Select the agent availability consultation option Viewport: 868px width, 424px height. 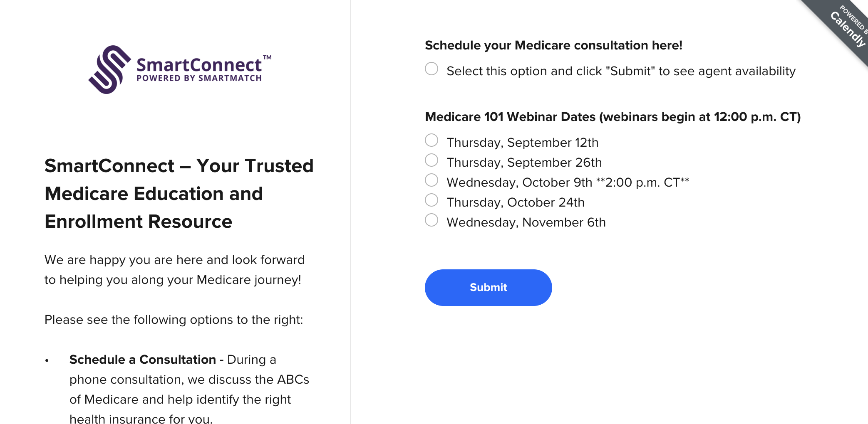pos(432,69)
